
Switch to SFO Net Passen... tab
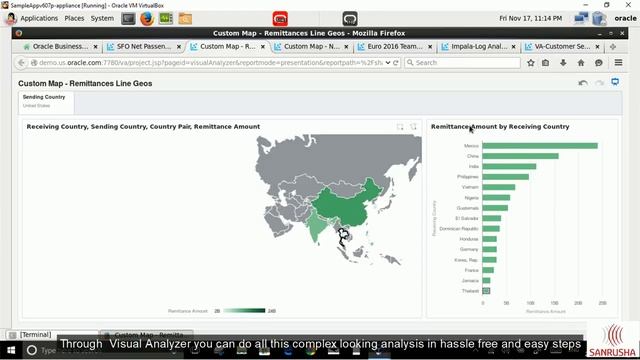coord(144,47)
